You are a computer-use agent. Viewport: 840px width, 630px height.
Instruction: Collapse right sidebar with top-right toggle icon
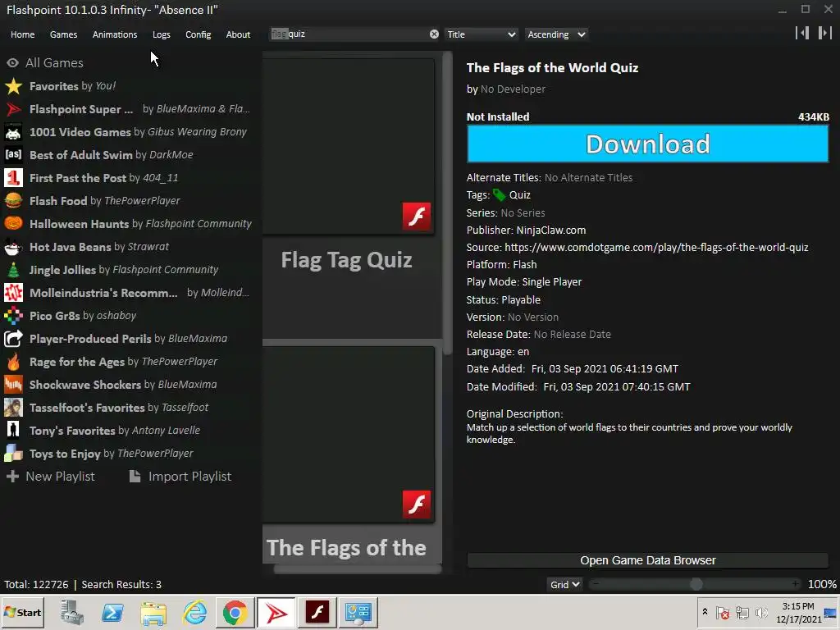[x=825, y=33]
